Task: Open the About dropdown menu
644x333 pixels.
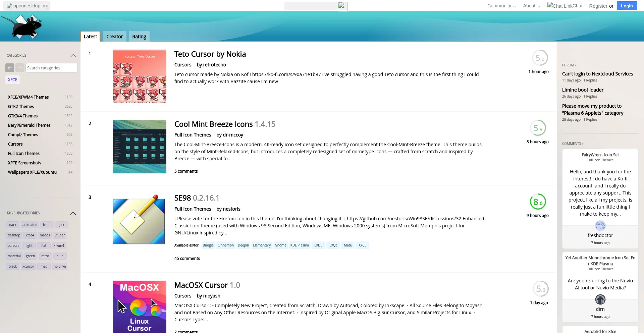Action: 531,6
